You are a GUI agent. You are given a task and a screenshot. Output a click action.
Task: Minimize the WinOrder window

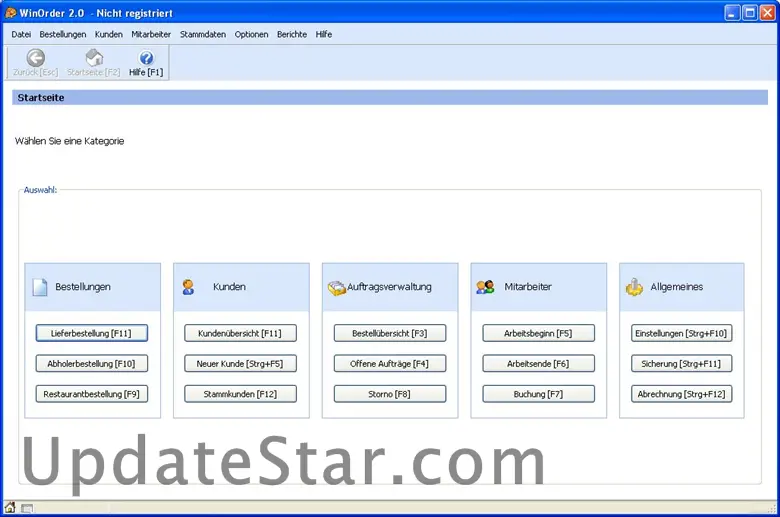pos(732,12)
